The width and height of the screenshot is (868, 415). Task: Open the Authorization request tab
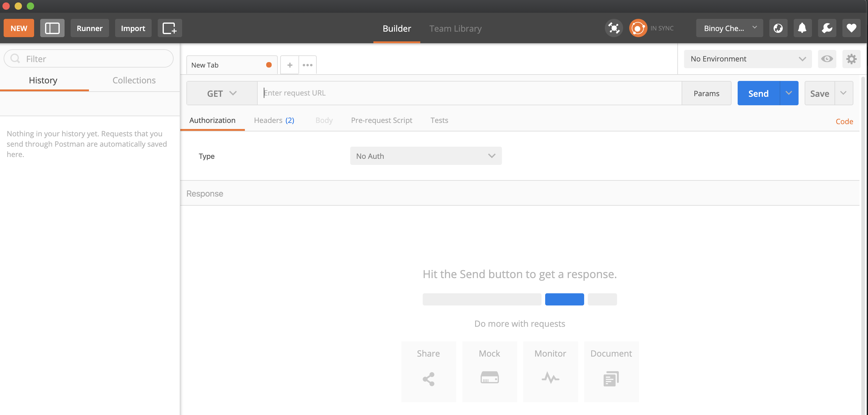click(212, 120)
